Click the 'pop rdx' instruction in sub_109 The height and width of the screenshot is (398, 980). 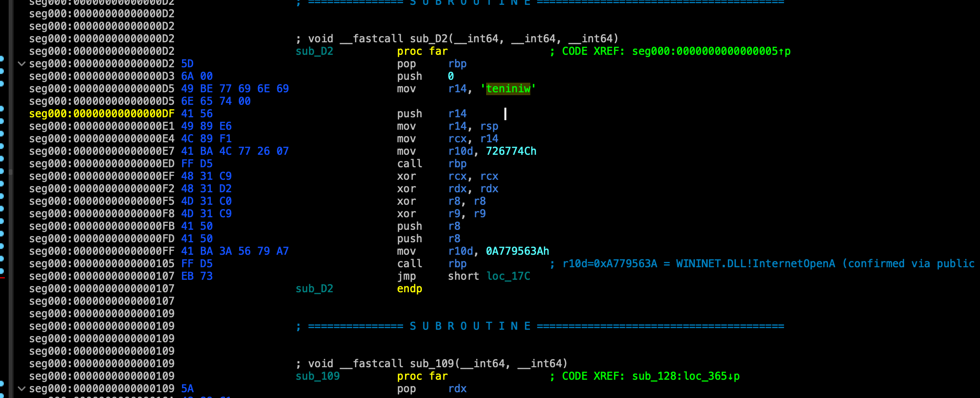click(x=432, y=388)
